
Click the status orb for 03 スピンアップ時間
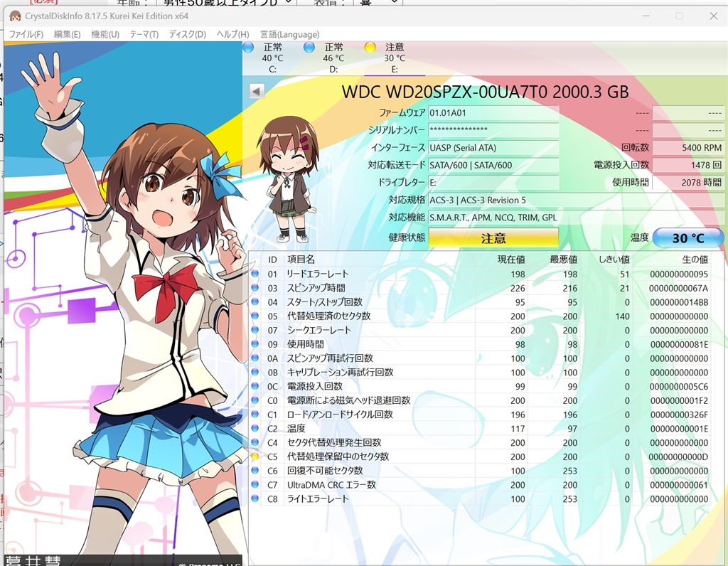click(x=255, y=288)
